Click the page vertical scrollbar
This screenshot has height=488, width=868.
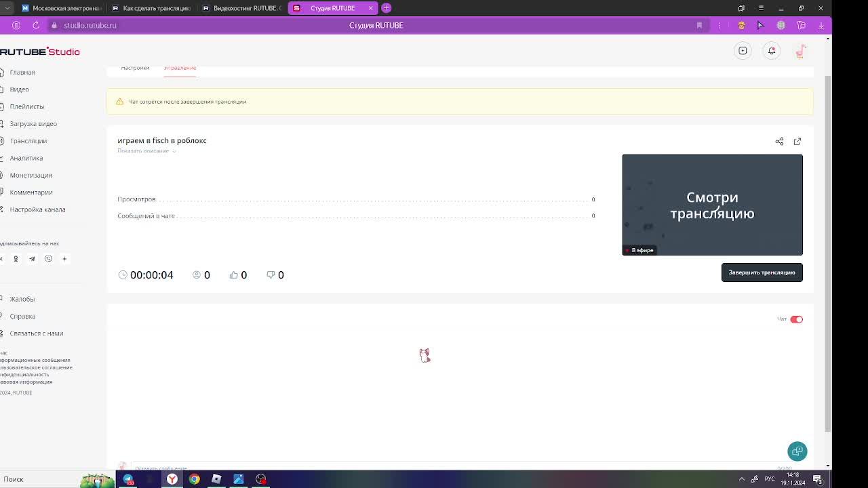tap(828, 252)
